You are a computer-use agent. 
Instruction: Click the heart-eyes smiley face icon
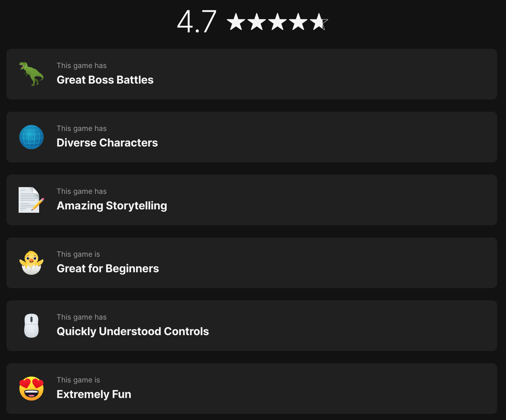click(x=31, y=389)
